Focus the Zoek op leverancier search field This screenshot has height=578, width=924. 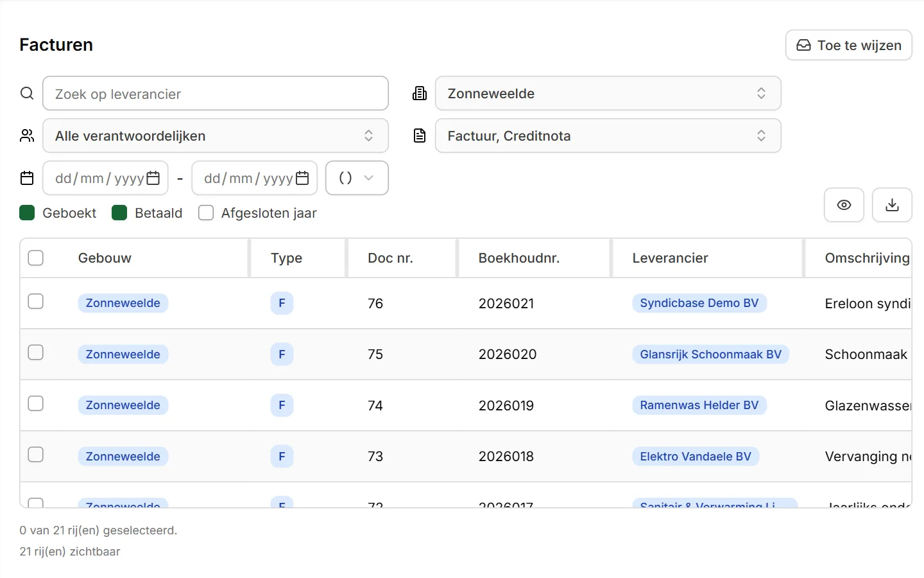(216, 94)
